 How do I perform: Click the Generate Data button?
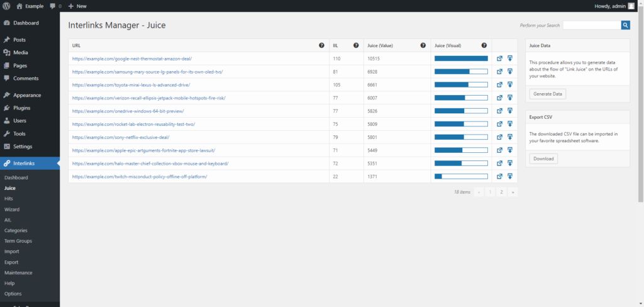pyautogui.click(x=548, y=94)
